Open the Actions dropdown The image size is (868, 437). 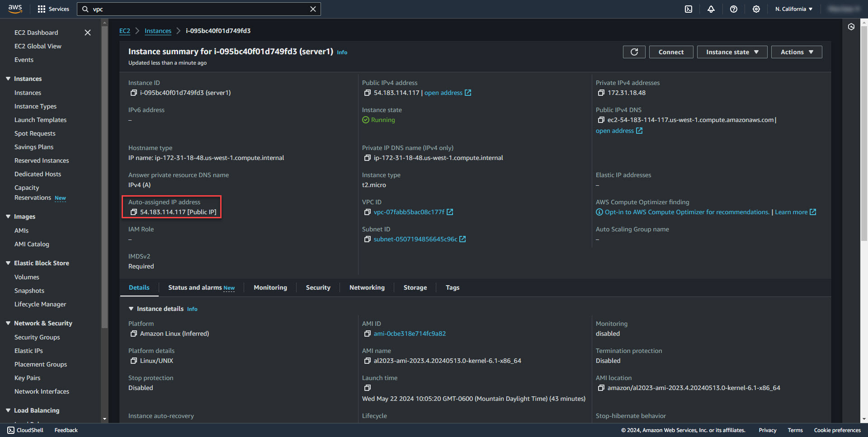[x=797, y=52]
